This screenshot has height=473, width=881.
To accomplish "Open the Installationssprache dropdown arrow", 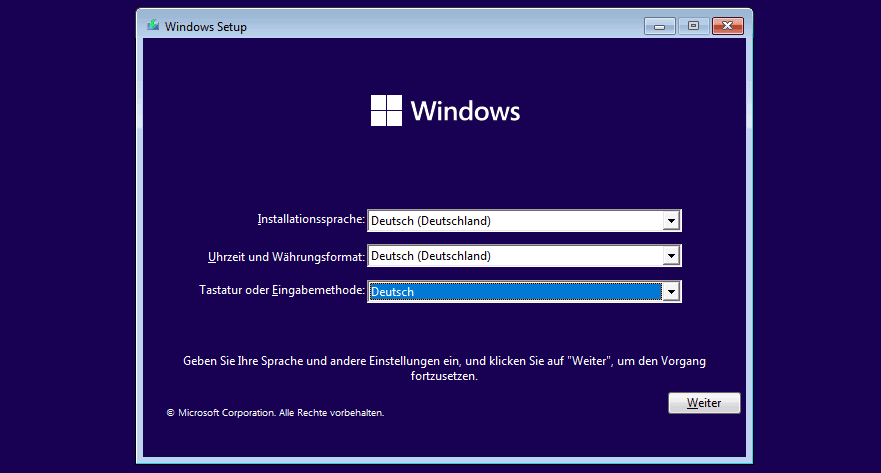I will [671, 221].
